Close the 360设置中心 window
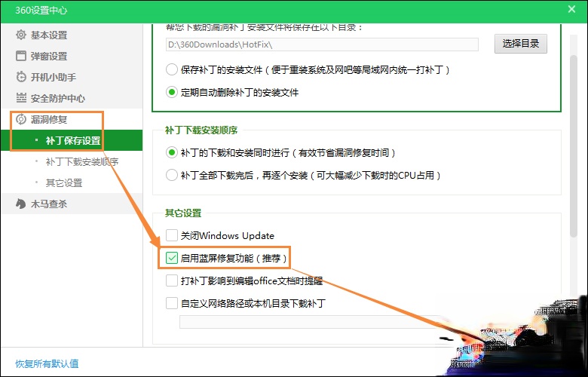 (571, 9)
